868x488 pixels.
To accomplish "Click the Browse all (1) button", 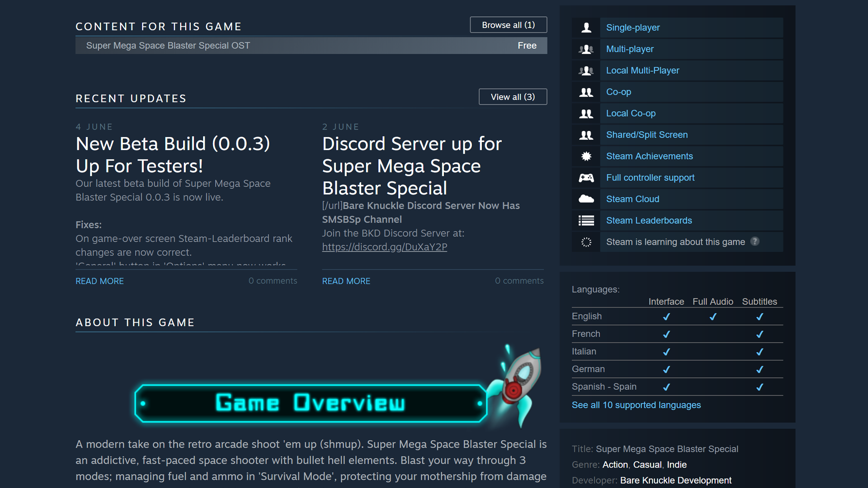I will tap(508, 25).
